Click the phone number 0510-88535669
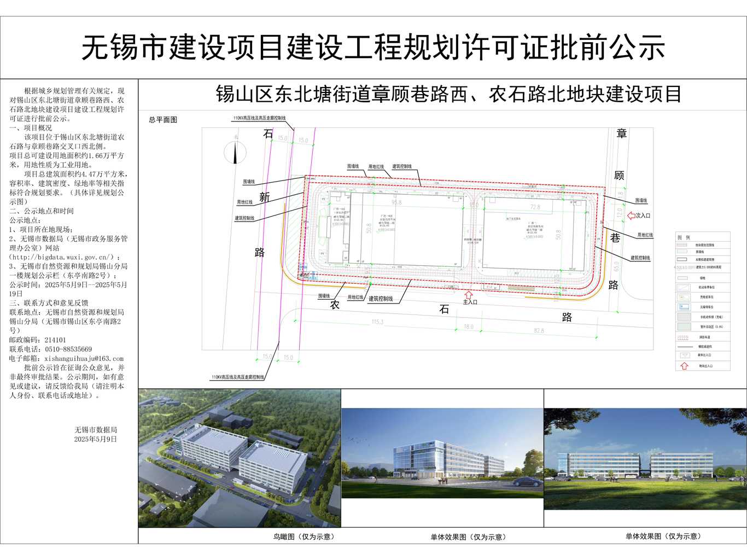Viewport: 747px width, 560px height. coord(68,349)
